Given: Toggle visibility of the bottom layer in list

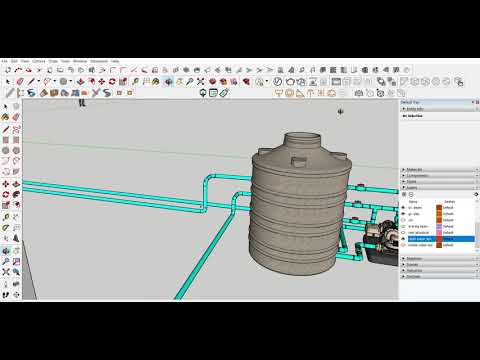Looking at the screenshot, I should click(403, 245).
